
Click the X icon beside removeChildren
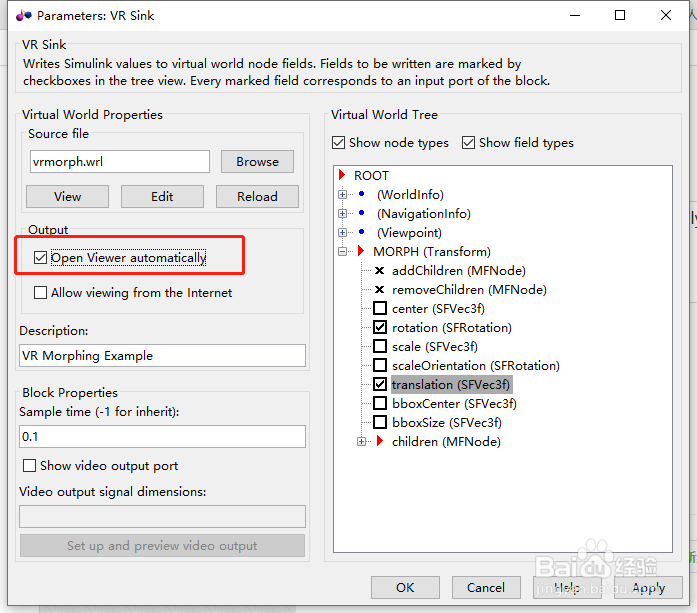click(x=380, y=289)
